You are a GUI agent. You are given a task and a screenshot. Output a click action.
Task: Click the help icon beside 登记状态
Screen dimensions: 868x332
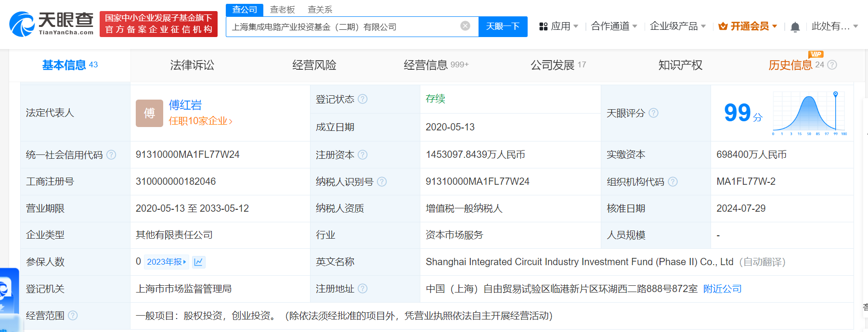tap(363, 99)
